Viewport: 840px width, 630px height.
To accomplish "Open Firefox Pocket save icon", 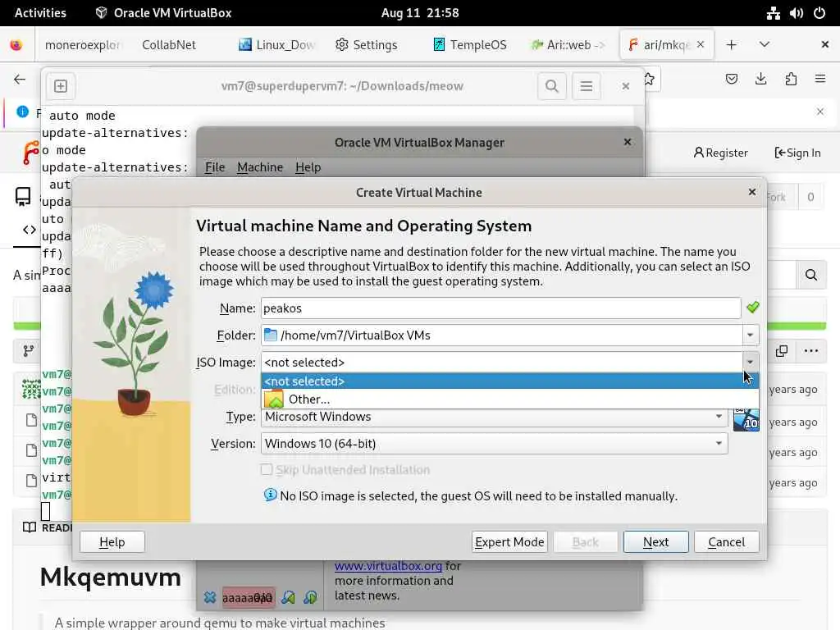I will pyautogui.click(x=731, y=80).
